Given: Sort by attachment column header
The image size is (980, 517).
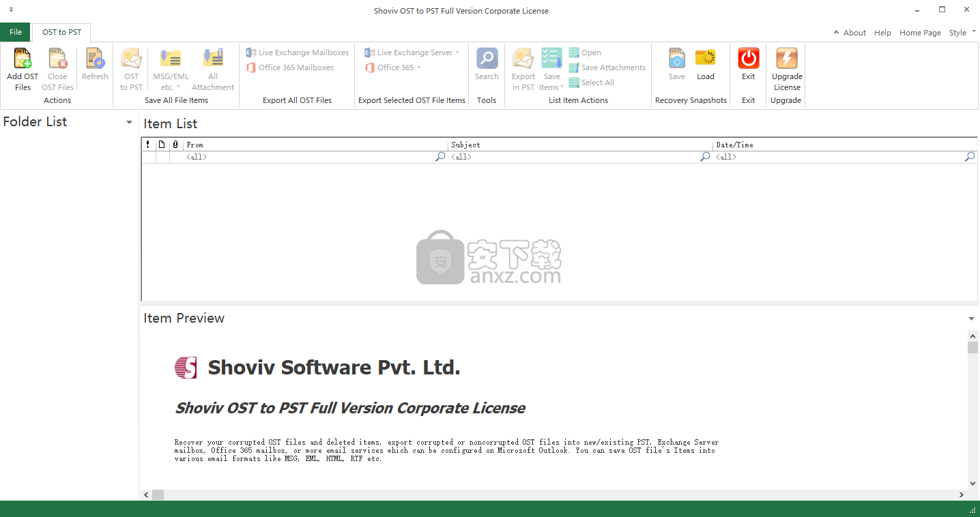Looking at the screenshot, I should (x=175, y=145).
